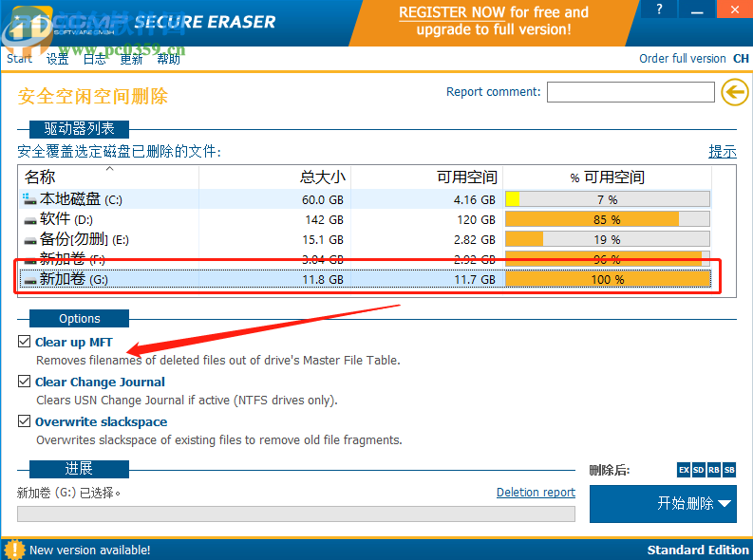
Task: Open the 设置 menu
Action: 57,59
